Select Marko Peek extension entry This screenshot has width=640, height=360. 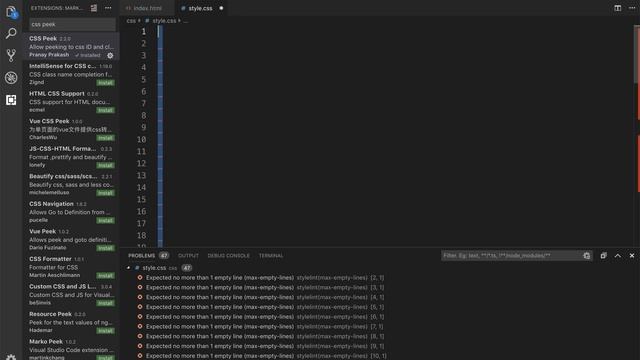71,349
